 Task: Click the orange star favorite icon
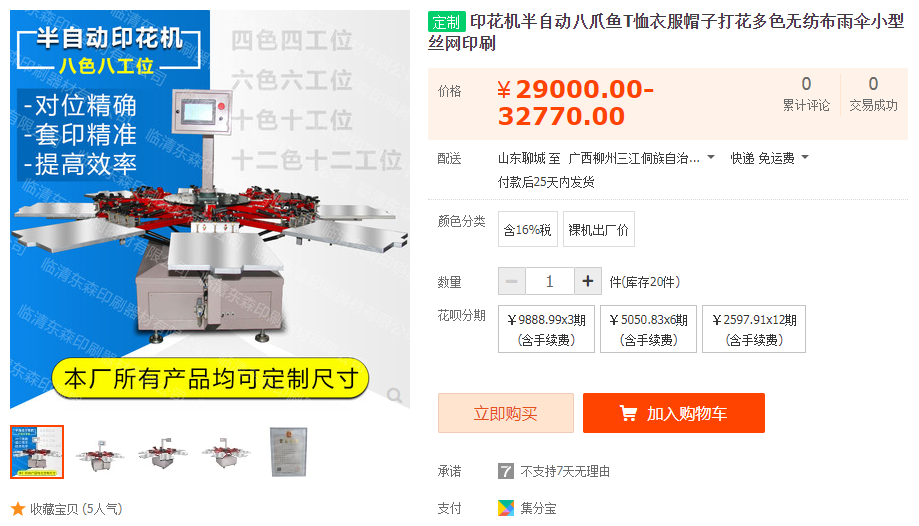[x=18, y=509]
